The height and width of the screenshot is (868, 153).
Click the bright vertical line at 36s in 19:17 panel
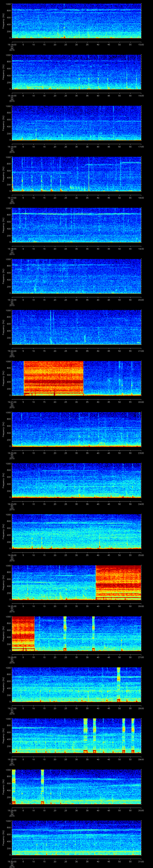click(89, 174)
